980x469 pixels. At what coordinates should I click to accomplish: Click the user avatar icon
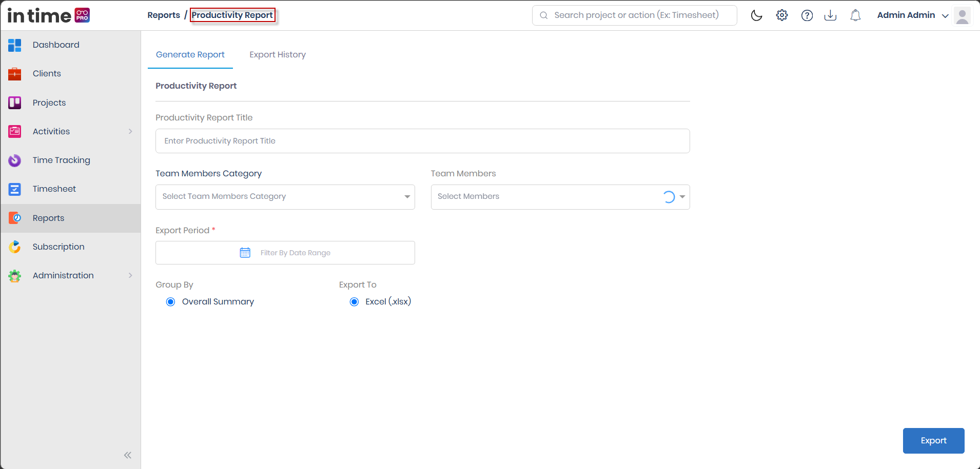tap(963, 15)
